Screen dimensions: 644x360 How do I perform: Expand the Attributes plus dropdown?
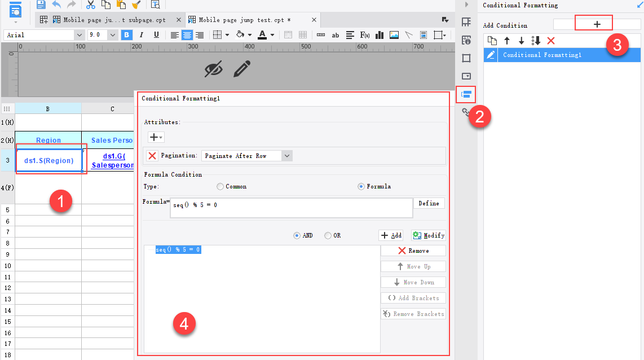(x=156, y=137)
